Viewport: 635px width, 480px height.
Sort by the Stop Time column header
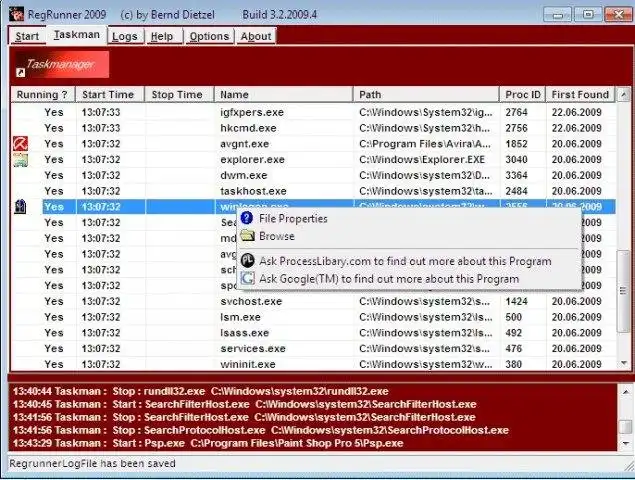pos(179,94)
